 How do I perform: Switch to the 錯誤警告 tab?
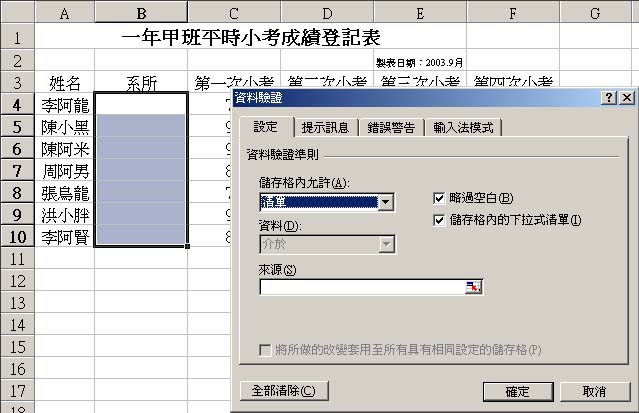[389, 128]
